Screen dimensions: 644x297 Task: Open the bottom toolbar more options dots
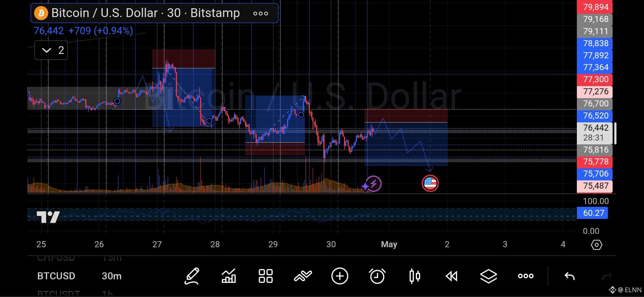[526, 276]
